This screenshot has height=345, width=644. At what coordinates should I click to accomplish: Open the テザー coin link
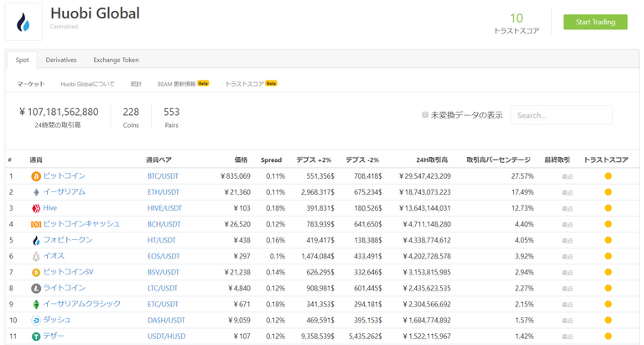pyautogui.click(x=54, y=336)
